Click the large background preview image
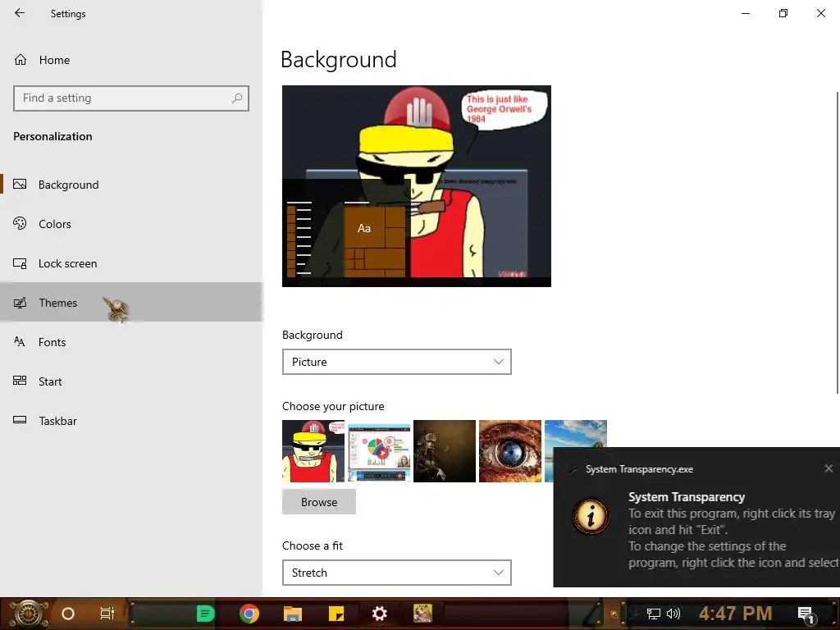The width and height of the screenshot is (840, 630). (x=416, y=186)
